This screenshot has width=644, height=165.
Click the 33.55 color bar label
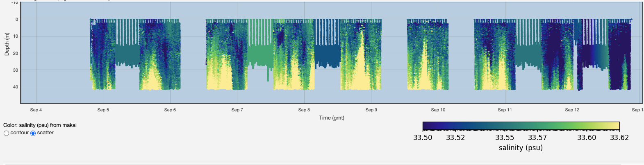(x=505, y=138)
